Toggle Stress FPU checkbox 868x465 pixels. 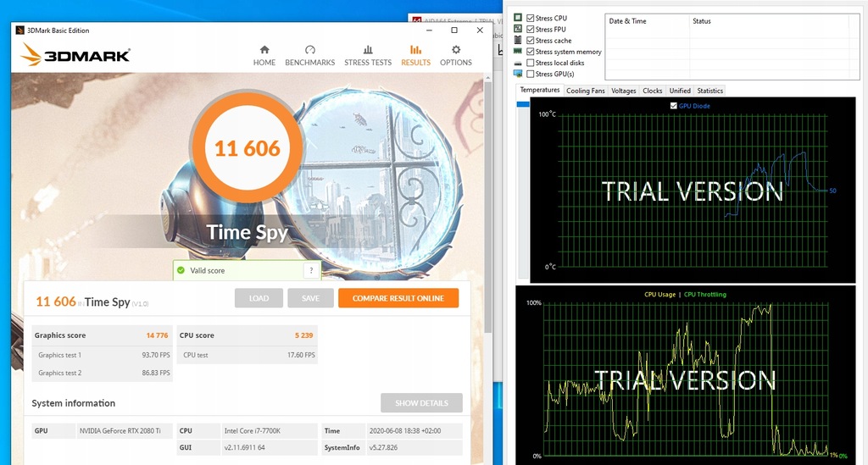pos(531,30)
